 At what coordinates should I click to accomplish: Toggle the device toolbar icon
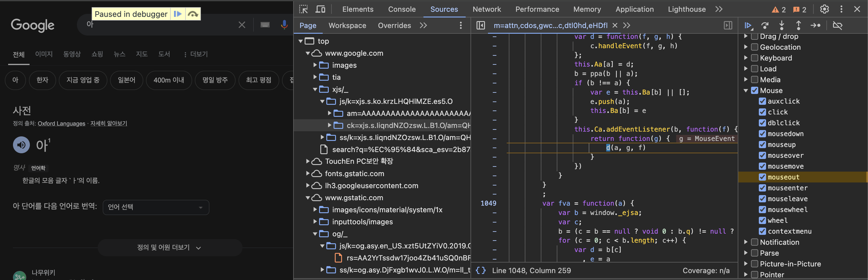320,9
